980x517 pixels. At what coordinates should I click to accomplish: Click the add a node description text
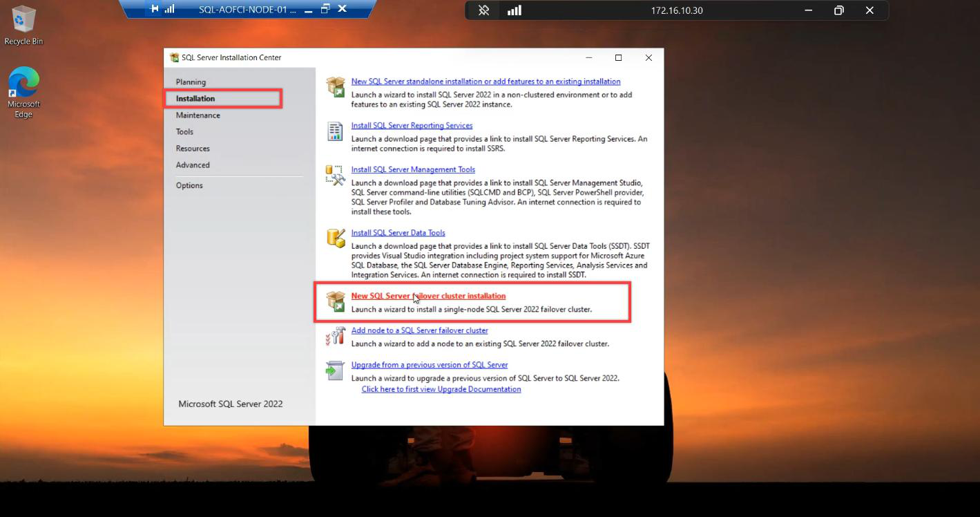tap(480, 344)
